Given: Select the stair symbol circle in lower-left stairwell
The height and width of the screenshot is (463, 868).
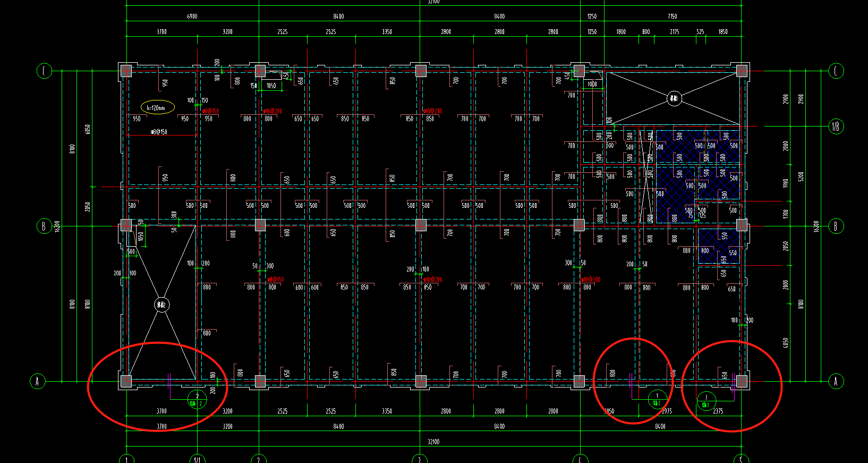Looking at the screenshot, I should click(162, 305).
